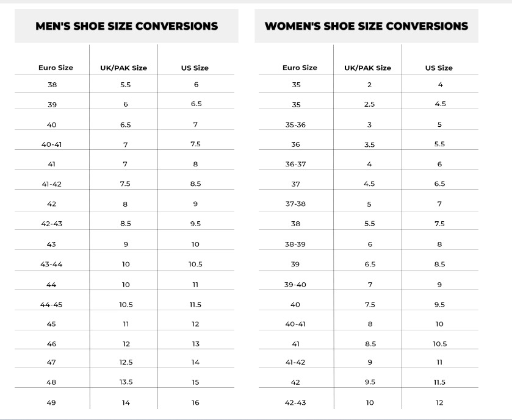512x420 pixels.
Task: Click women's US size 11.5 cell
Action: tap(439, 382)
